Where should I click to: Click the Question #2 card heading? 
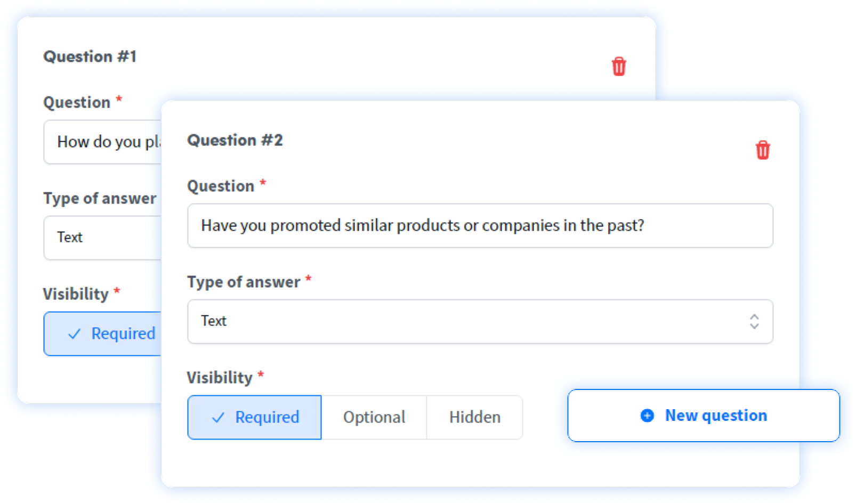(235, 140)
